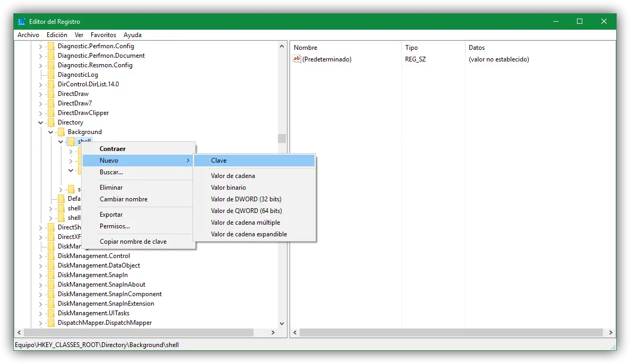Click the DiskManagement.DataObject folder icon
The width and height of the screenshot is (630, 364).
tap(51, 265)
